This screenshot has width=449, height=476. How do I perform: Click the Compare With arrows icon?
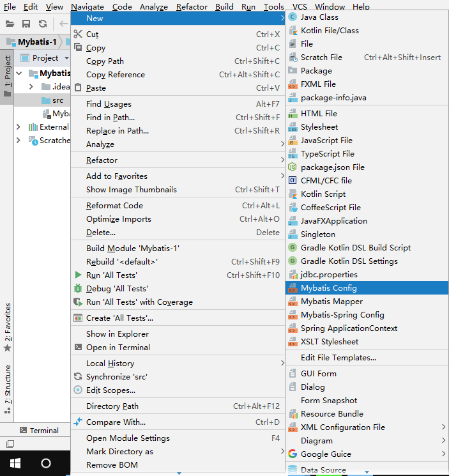[x=78, y=422]
